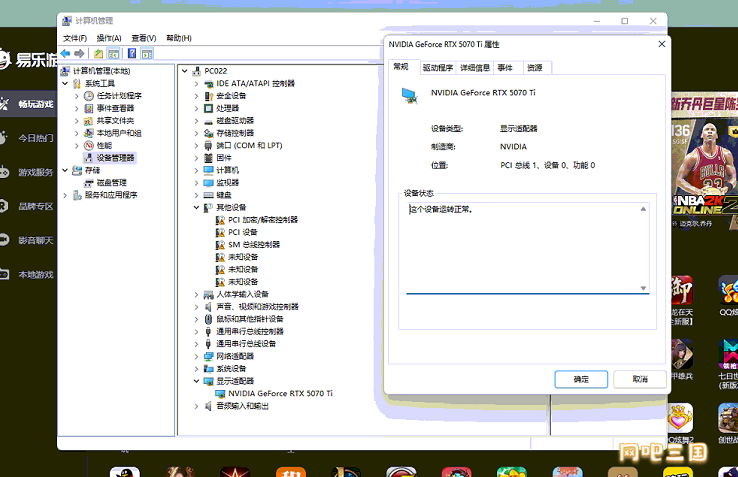Click the 取消 button
This screenshot has width=738, height=477.
tap(640, 379)
